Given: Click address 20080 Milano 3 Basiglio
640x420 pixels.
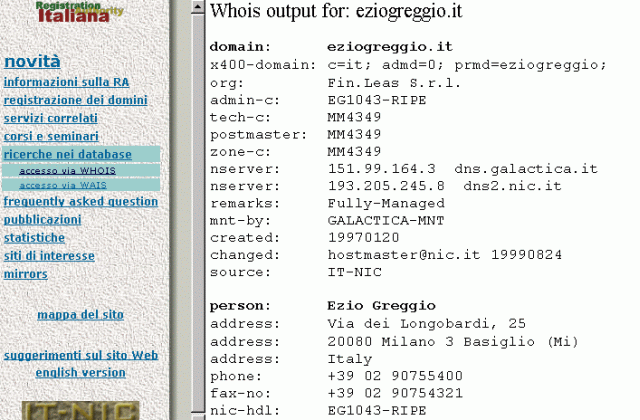Looking at the screenshot, I should pyautogui.click(x=453, y=342).
